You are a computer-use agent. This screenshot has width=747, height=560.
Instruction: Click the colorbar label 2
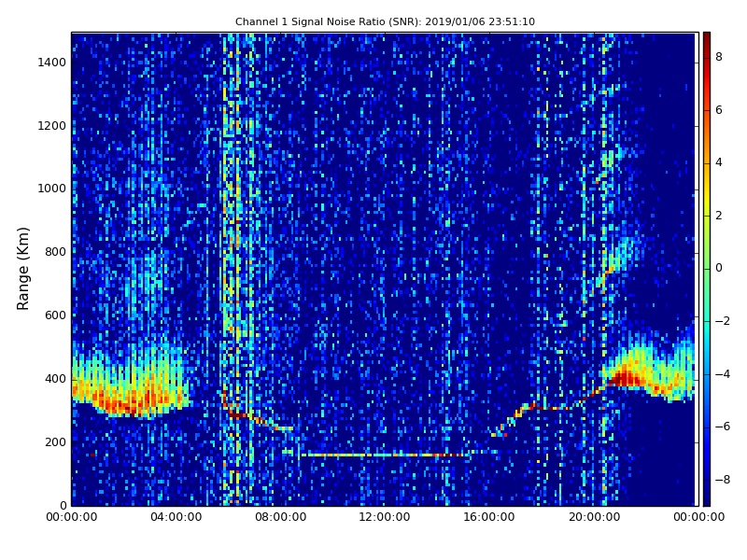click(719, 216)
